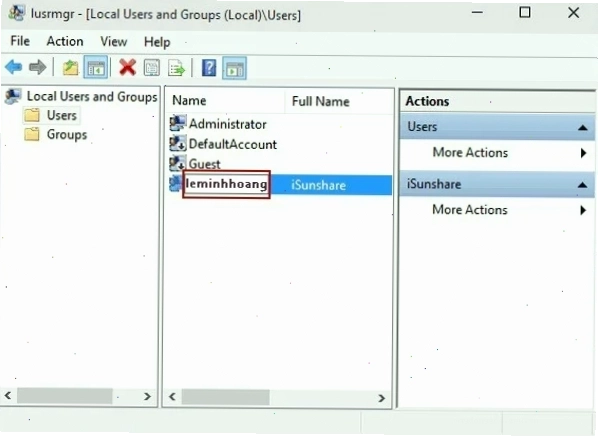
Task: Click right scroll arrow in tree pane
Action: (147, 396)
